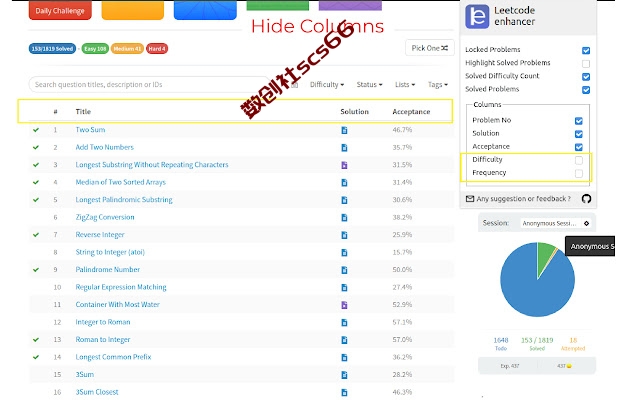Click the GitHub icon in enhancer panel
The height and width of the screenshot is (400, 640).
(x=586, y=199)
